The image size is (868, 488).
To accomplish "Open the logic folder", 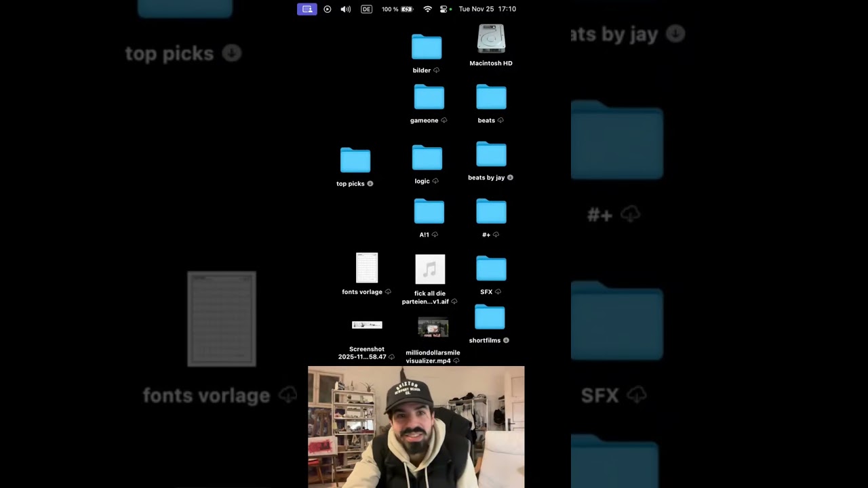I will point(427,158).
